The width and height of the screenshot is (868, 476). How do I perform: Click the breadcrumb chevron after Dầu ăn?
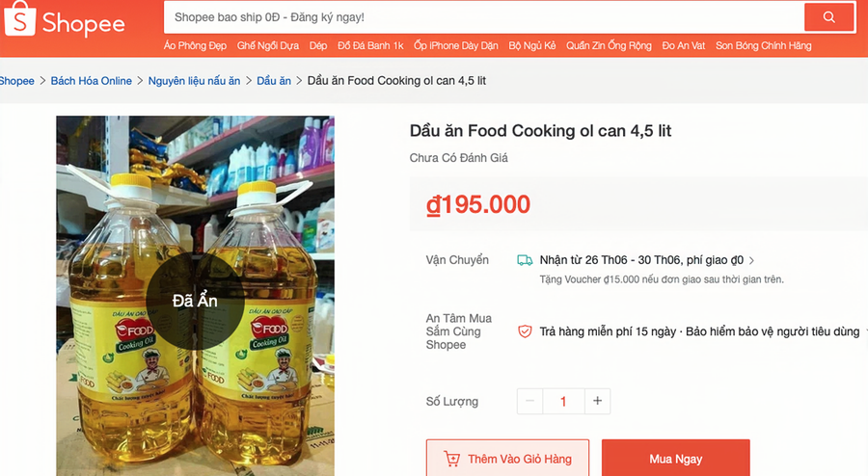tap(299, 81)
